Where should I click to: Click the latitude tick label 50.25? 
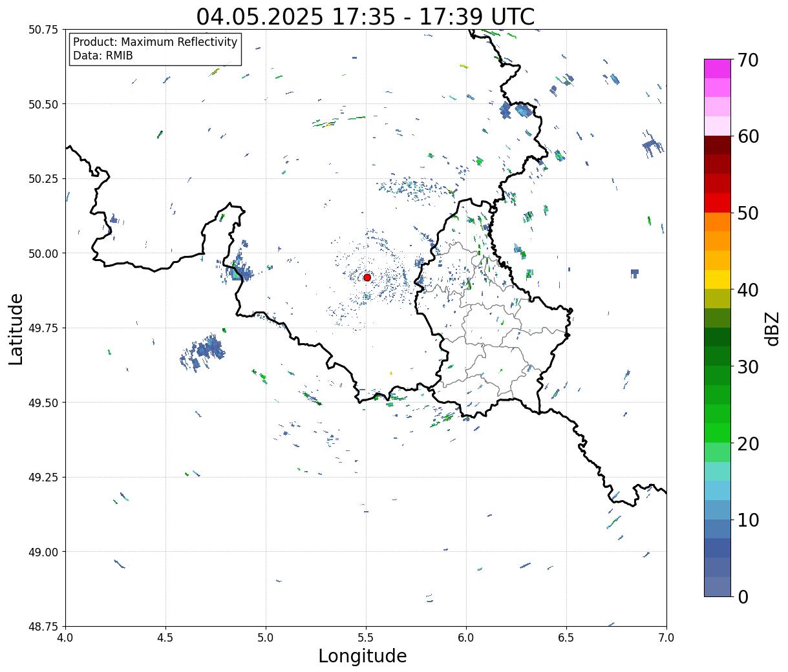[x=43, y=179]
